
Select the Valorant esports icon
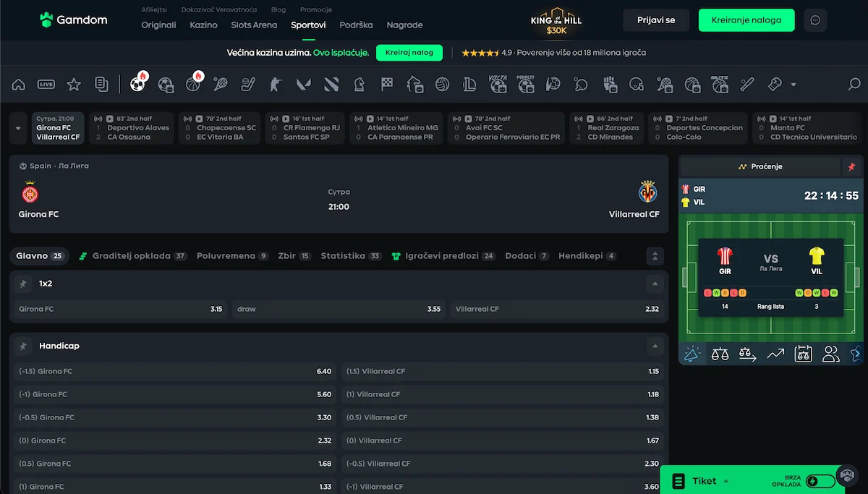click(x=303, y=85)
